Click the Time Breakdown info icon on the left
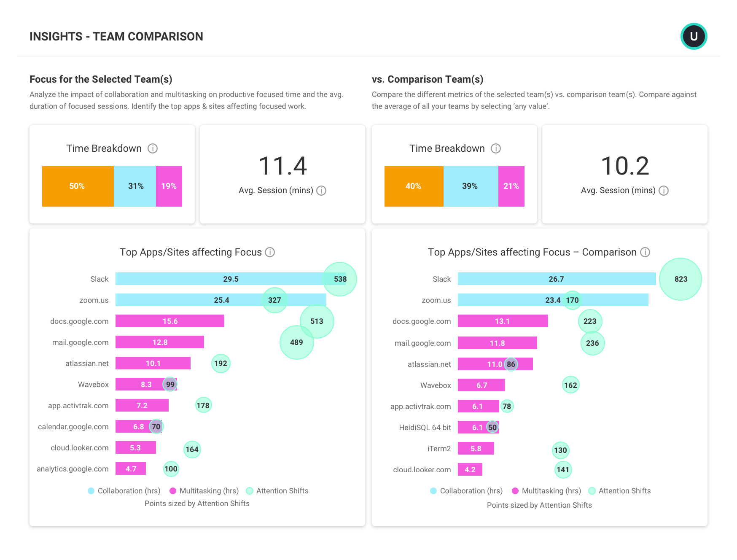Viewport: 737px width, 560px height. point(153,148)
